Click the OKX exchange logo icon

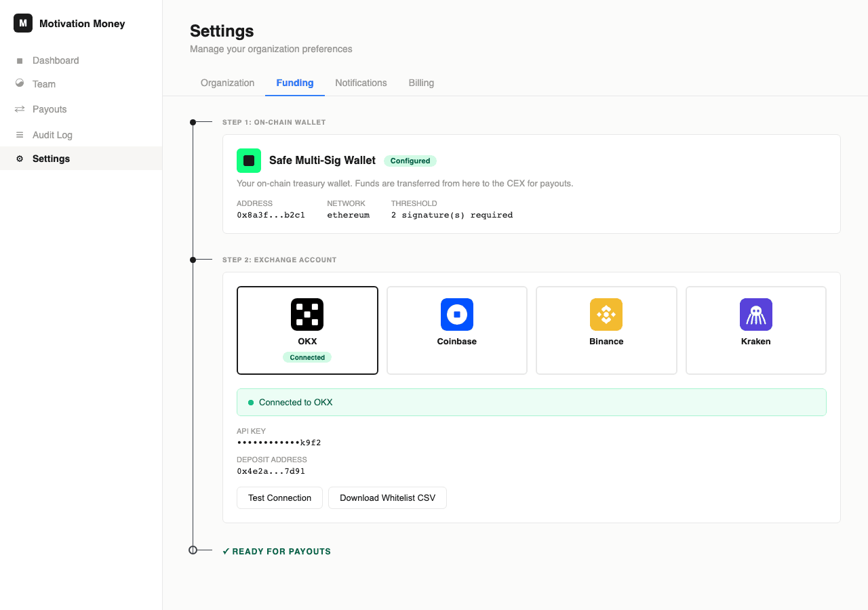pos(307,314)
